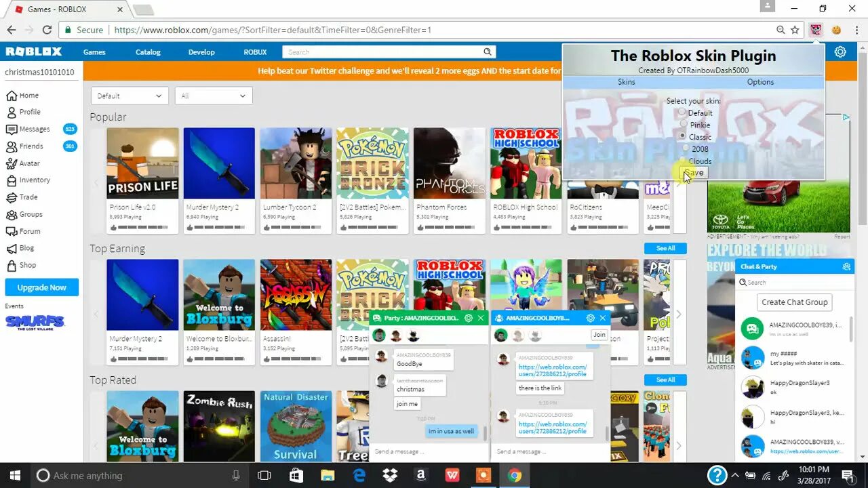Screen dimensions: 868x488
Task: Click the Roblox Skin Plugin extension icon
Action: pyautogui.click(x=816, y=30)
